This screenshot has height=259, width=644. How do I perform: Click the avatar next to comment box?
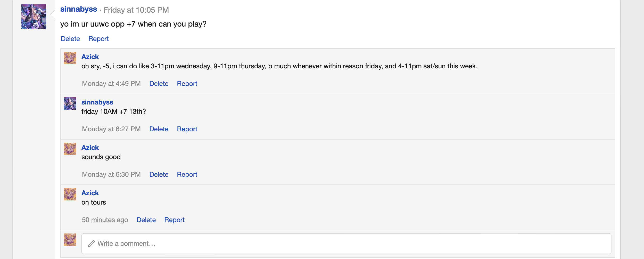(70, 240)
